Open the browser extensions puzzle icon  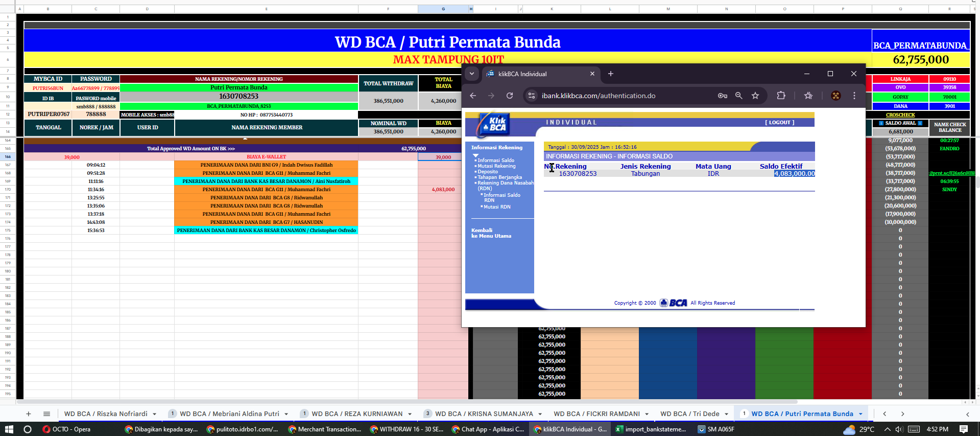[x=781, y=96]
